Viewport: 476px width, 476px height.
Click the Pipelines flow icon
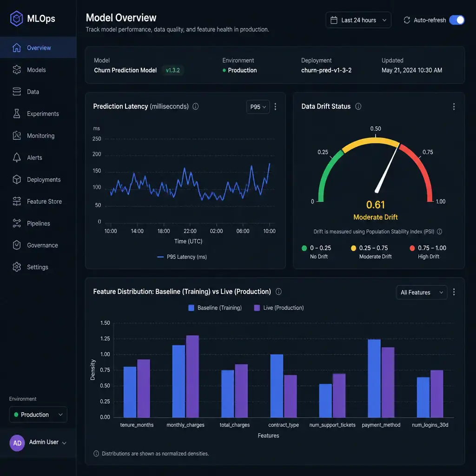[17, 223]
